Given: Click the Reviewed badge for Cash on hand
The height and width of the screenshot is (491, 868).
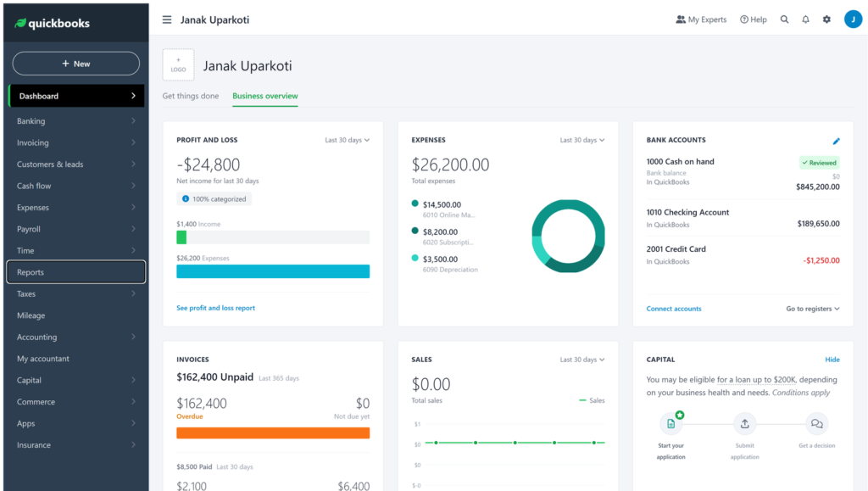Looking at the screenshot, I should 820,163.
